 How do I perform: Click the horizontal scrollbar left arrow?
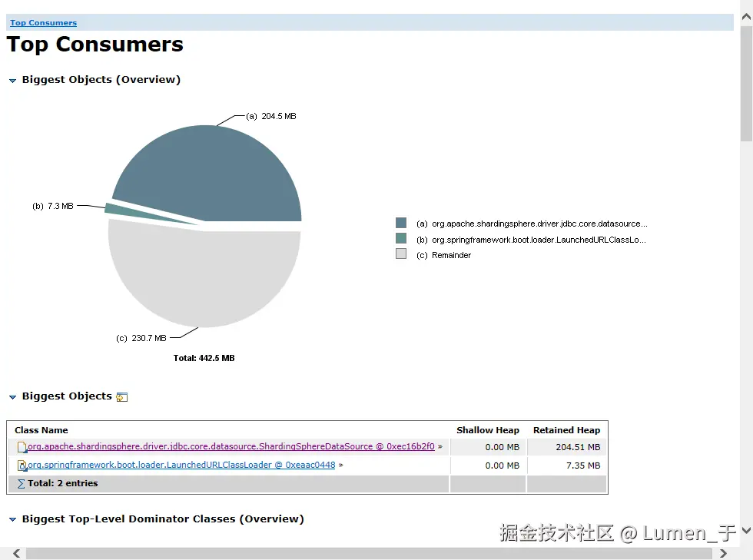tap(17, 553)
